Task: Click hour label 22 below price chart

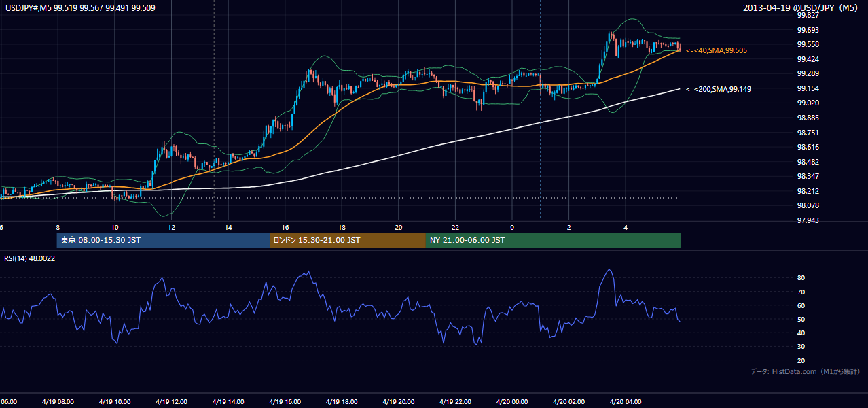Action: (455, 227)
